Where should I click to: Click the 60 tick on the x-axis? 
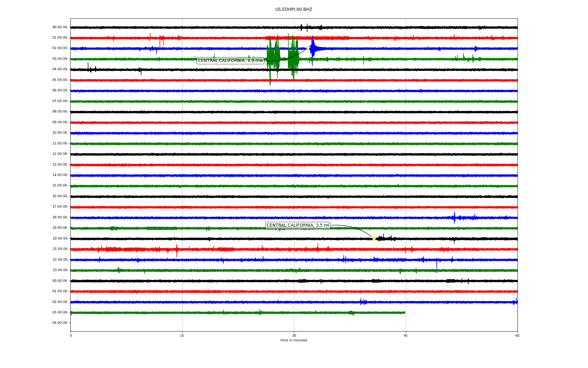[517, 335]
